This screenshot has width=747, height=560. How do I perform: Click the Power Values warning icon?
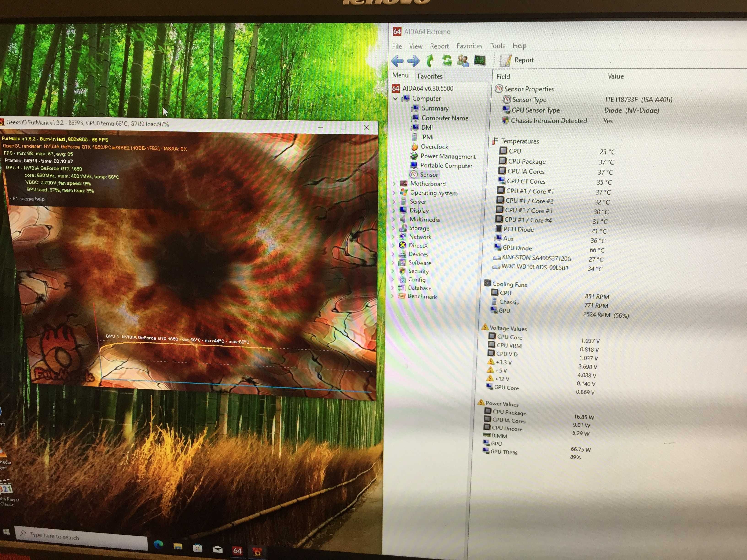coord(481,402)
